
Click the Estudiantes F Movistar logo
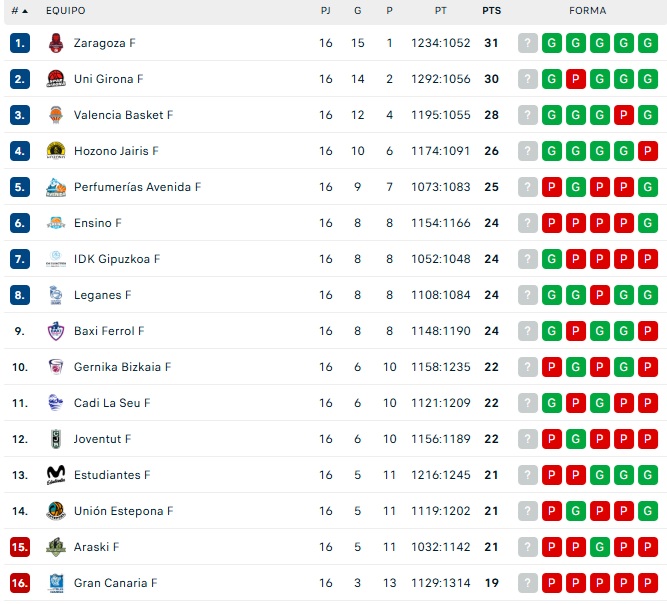click(x=56, y=475)
